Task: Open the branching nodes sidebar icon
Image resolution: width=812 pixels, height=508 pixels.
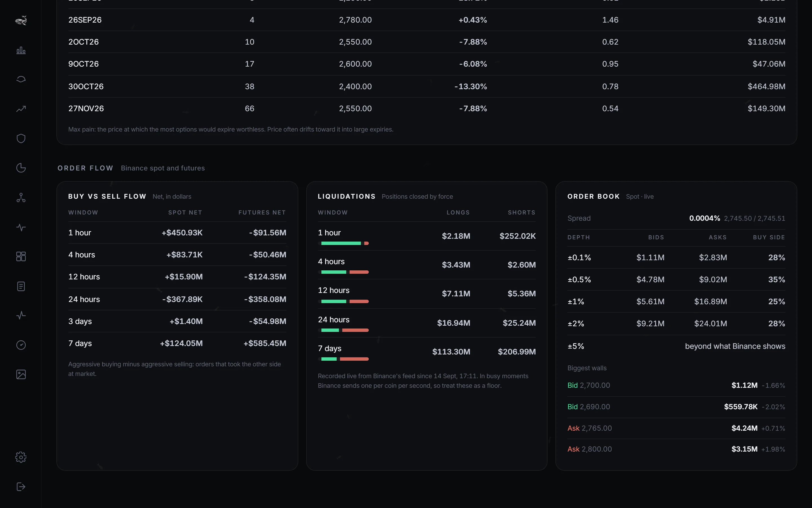Action: pos(21,198)
